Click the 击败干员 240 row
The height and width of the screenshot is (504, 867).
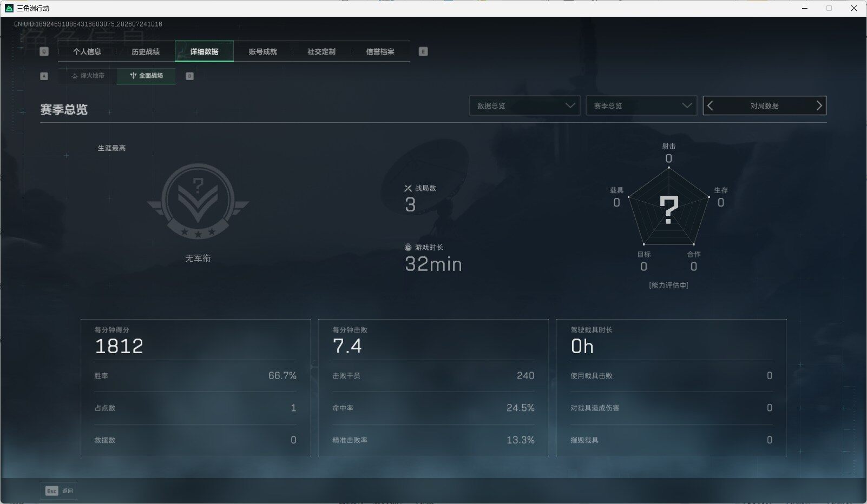[433, 376]
